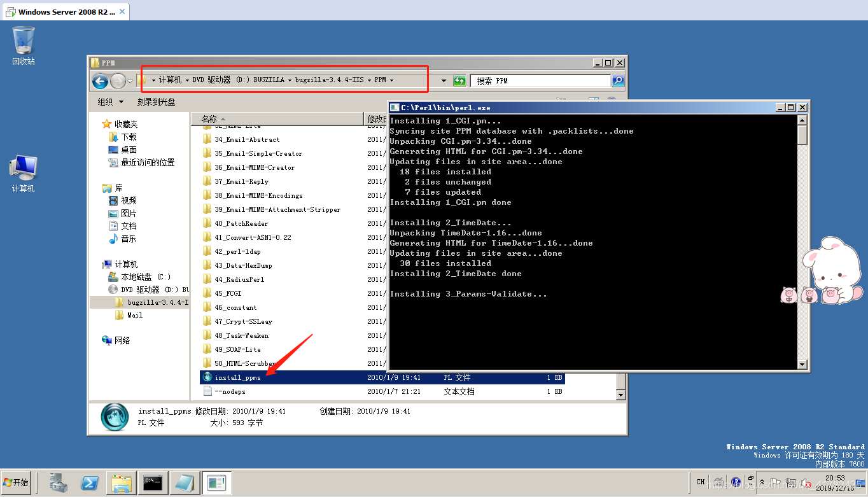This screenshot has height=497, width=868.
Task: Switch to command prompt taskbar button
Action: coord(153,483)
